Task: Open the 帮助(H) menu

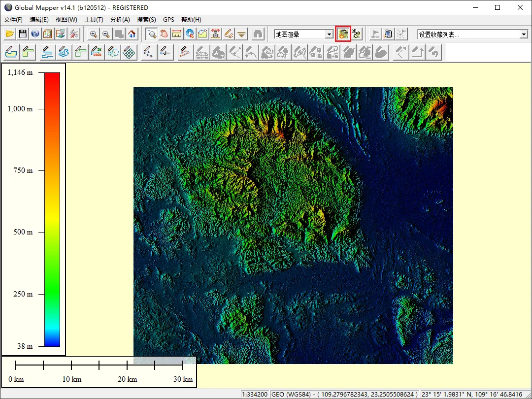Action: [x=191, y=20]
